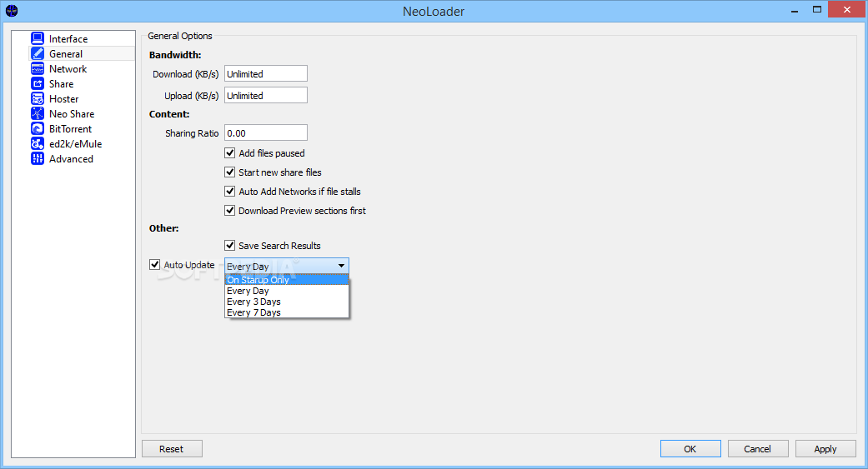The image size is (868, 469).
Task: Click the Network graph icon
Action: click(37, 68)
